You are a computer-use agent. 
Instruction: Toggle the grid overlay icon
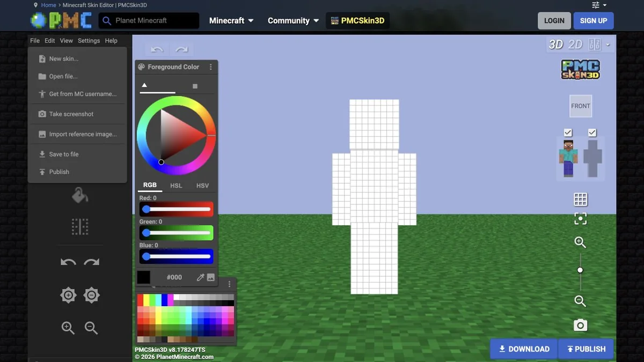580,200
